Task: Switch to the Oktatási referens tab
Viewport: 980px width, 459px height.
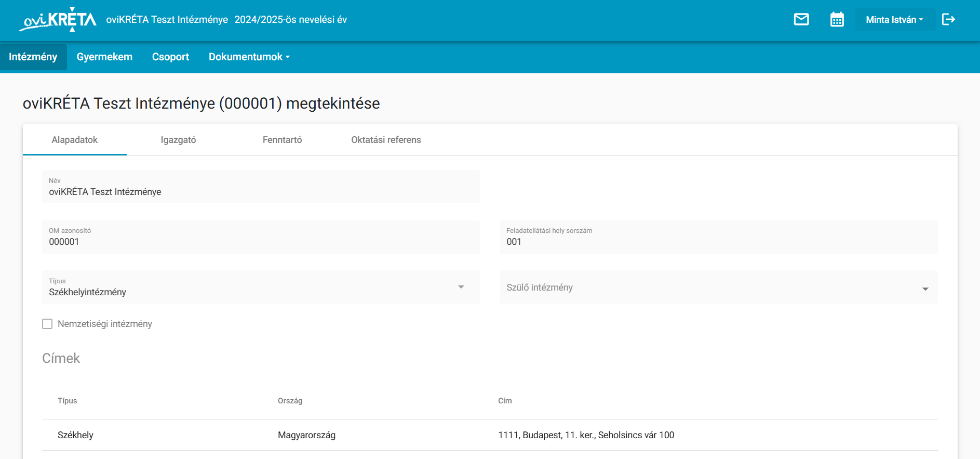Action: 386,140
